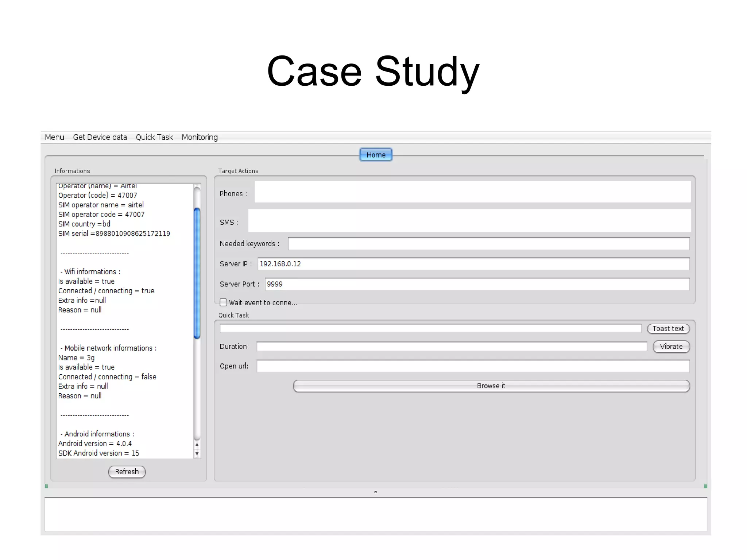This screenshot has width=747, height=560.
Task: Click the scroll down arrow in Informations list
Action: (197, 454)
